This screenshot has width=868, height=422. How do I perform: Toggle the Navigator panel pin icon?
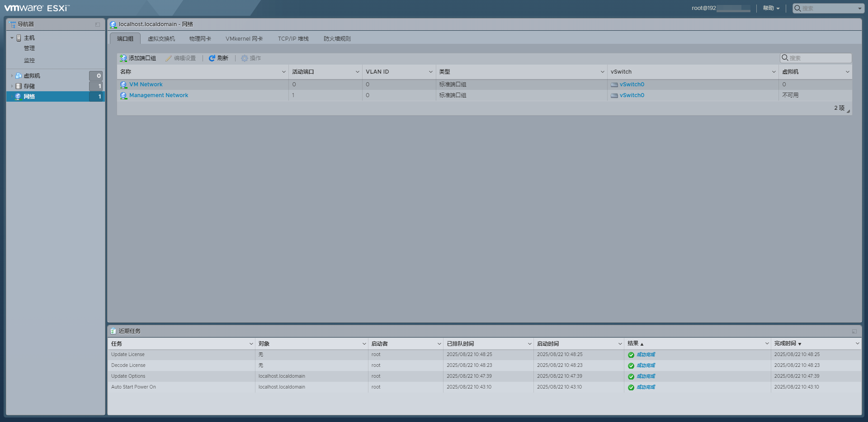tap(98, 24)
